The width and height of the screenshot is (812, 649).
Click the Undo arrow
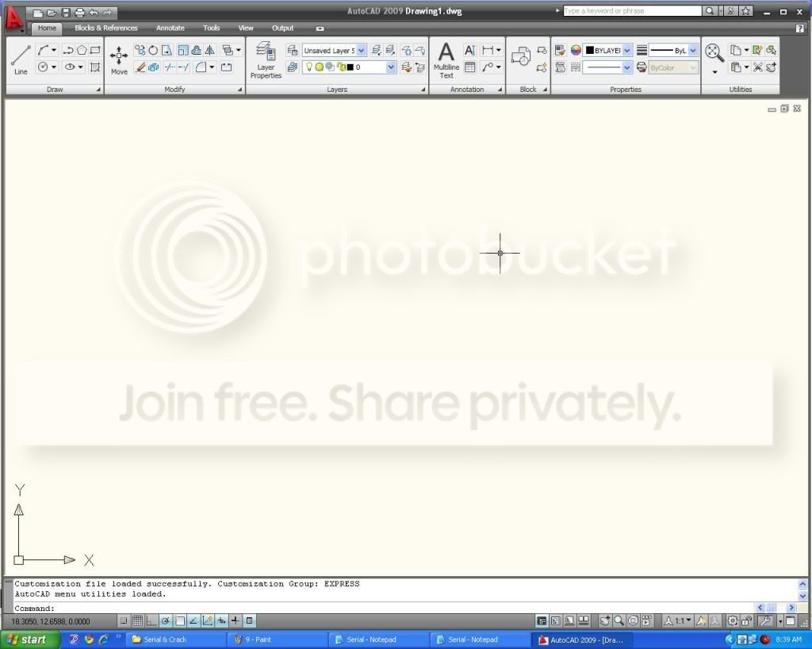(x=94, y=13)
